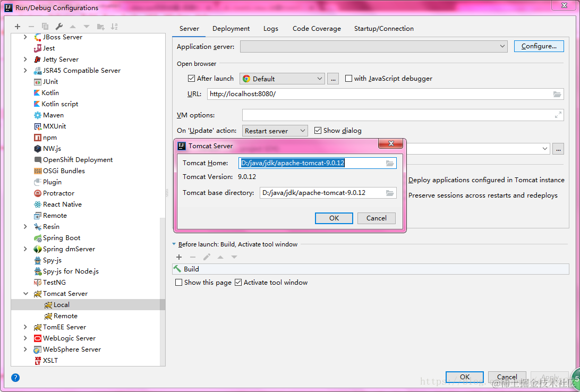Click Cancel in the Tomcat Server dialog
Image resolution: width=580 pixels, height=392 pixels.
point(377,218)
